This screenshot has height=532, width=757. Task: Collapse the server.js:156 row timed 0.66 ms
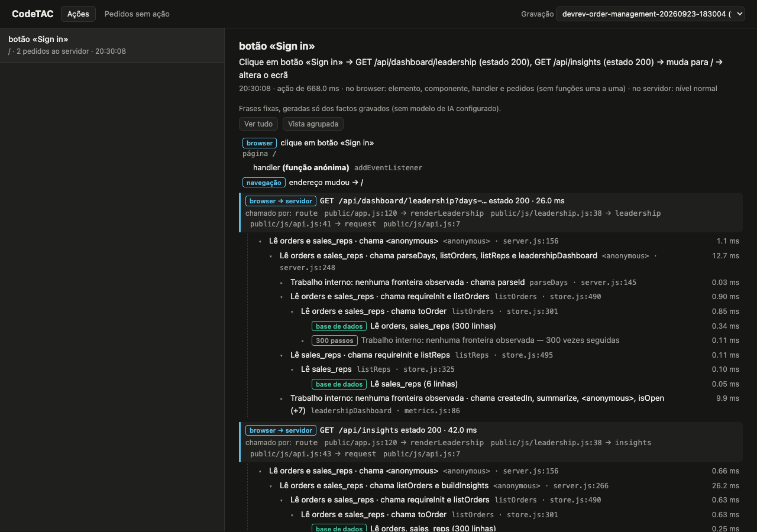[x=260, y=471]
